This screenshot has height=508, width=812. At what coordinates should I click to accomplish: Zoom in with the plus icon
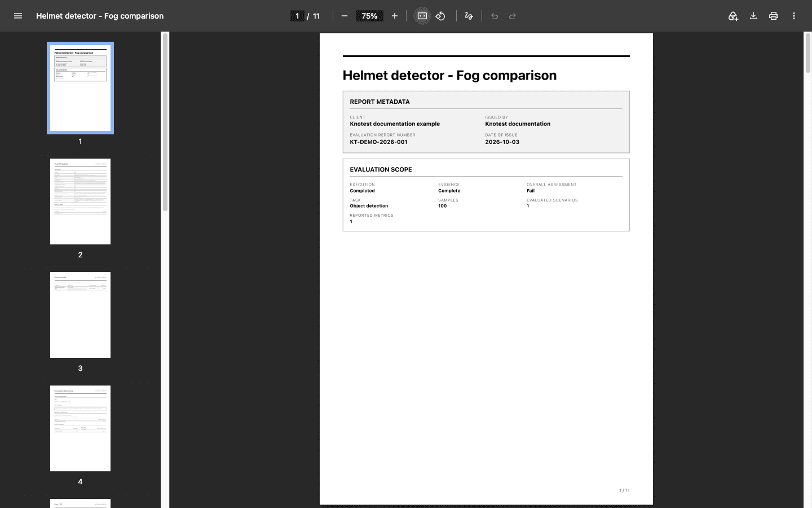(x=395, y=16)
